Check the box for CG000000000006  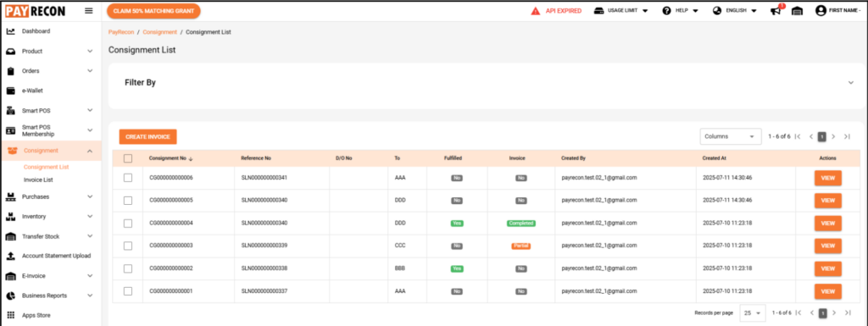point(128,178)
